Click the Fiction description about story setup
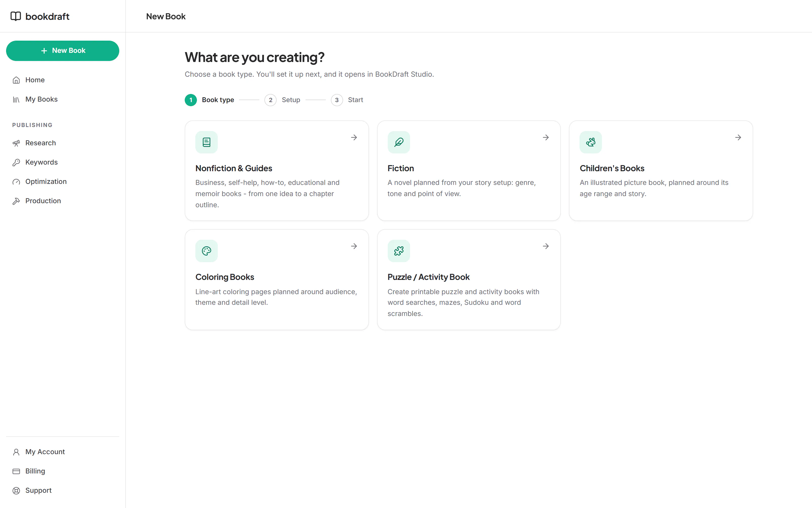 (462, 188)
